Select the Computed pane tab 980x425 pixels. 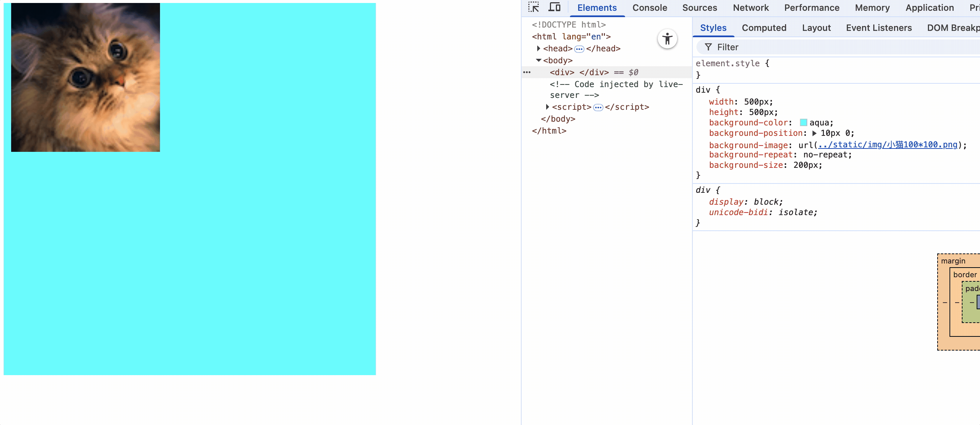(x=764, y=28)
